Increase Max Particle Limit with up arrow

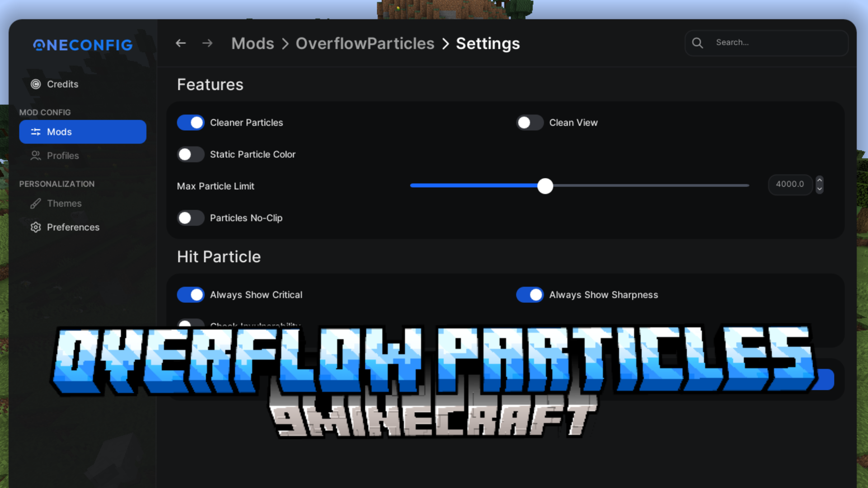pos(819,180)
